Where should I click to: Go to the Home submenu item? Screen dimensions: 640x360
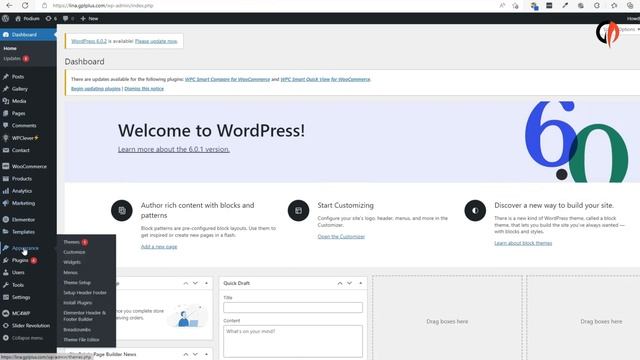pos(10,48)
